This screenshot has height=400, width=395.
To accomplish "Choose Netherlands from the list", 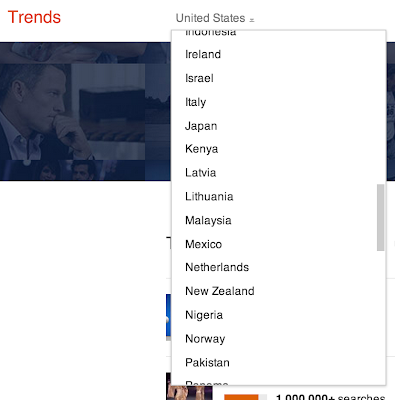I will point(279,267).
